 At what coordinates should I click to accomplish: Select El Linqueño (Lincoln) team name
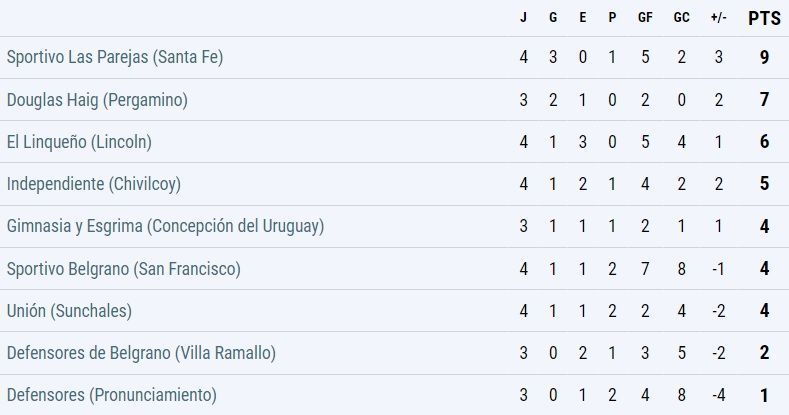point(79,142)
